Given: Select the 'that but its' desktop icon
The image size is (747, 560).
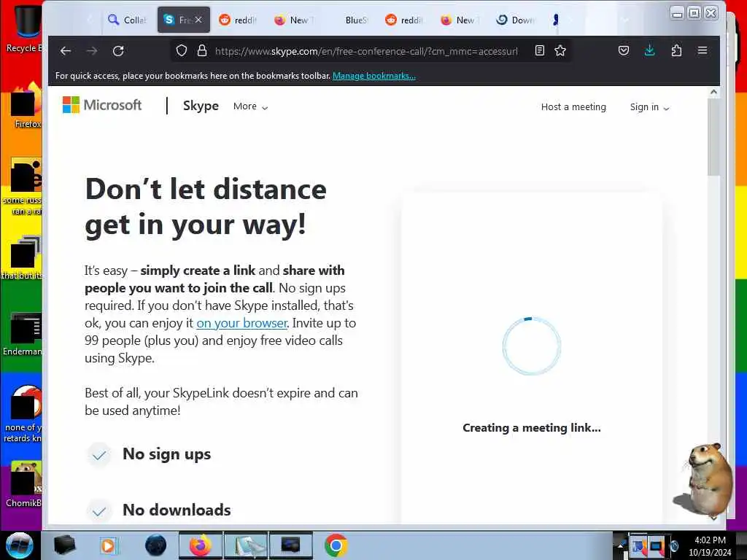Looking at the screenshot, I should 22,258.
